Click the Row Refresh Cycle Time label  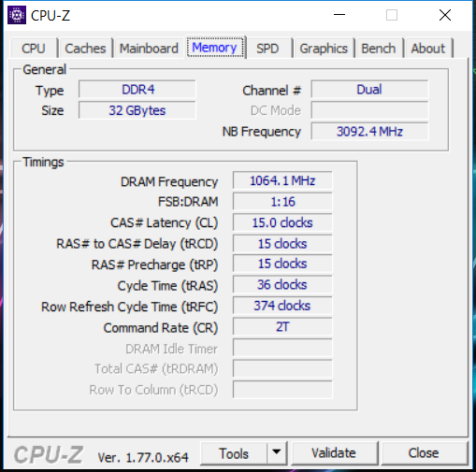129,307
